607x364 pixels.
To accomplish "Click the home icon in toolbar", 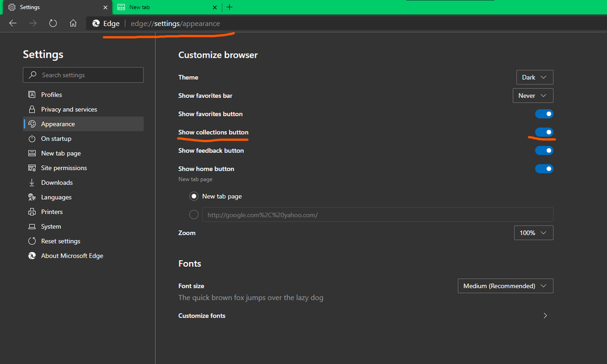I will (x=73, y=23).
